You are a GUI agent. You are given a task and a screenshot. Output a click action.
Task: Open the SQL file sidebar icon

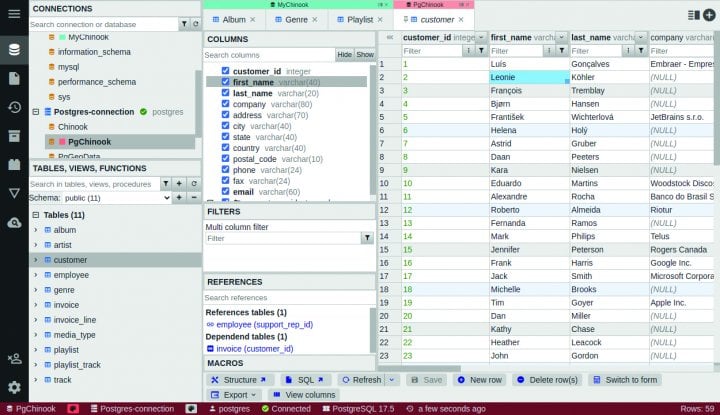14,78
